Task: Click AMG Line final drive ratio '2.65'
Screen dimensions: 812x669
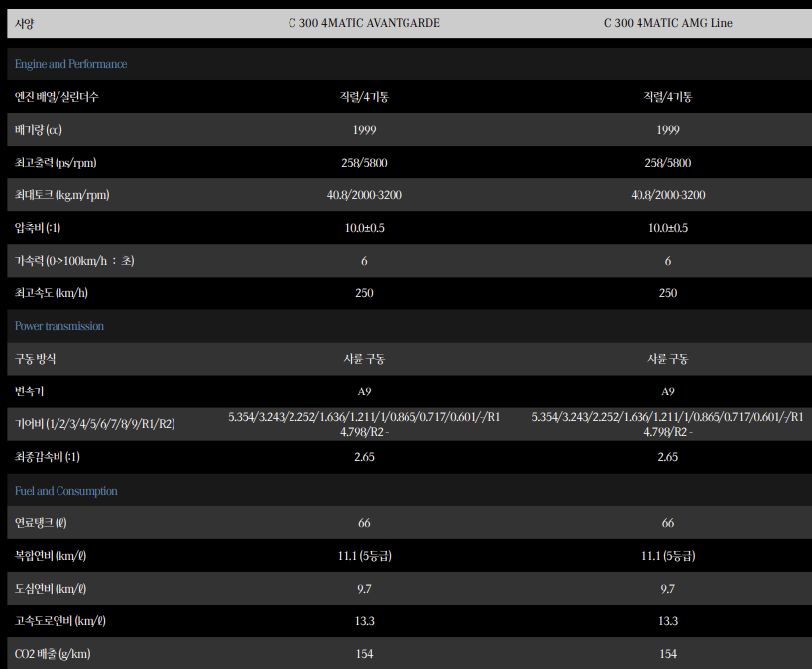Action: click(668, 457)
